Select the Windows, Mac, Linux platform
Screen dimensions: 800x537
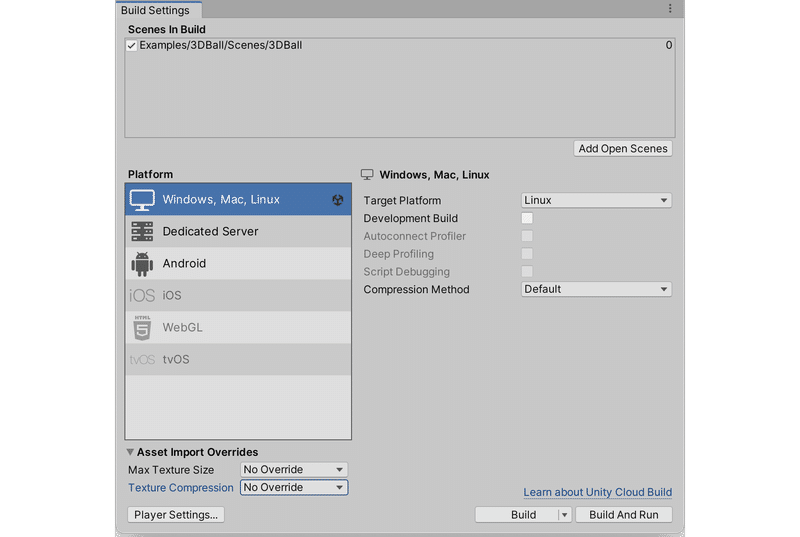[x=238, y=199]
